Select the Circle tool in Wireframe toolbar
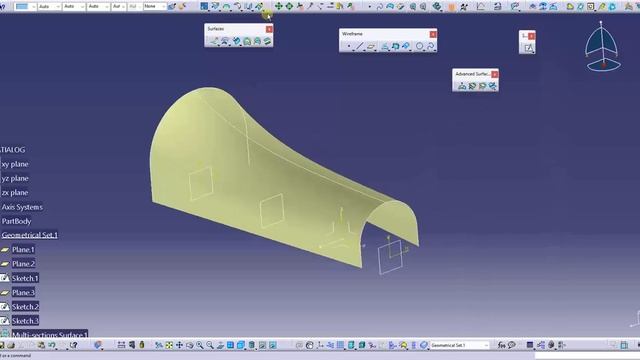Screen dimensions: 640x360 [x=419, y=46]
